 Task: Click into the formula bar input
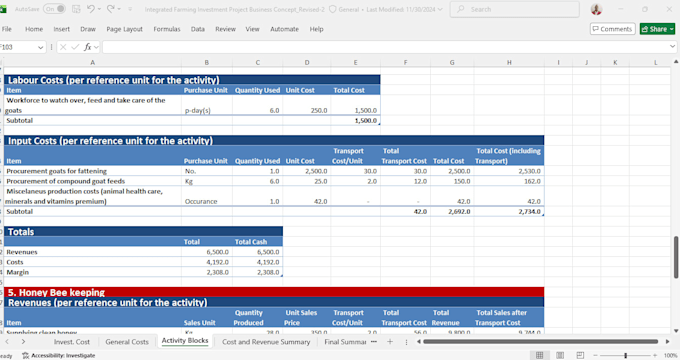(x=385, y=47)
